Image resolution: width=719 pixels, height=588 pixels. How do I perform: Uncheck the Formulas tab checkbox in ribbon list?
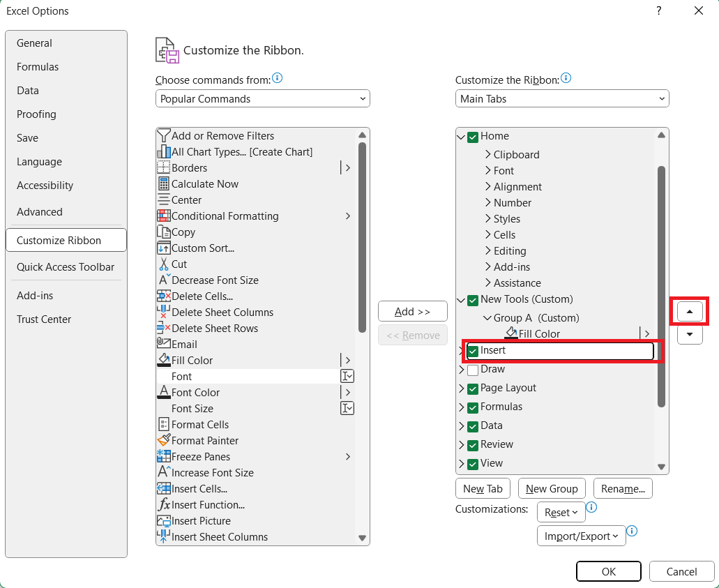click(x=473, y=407)
